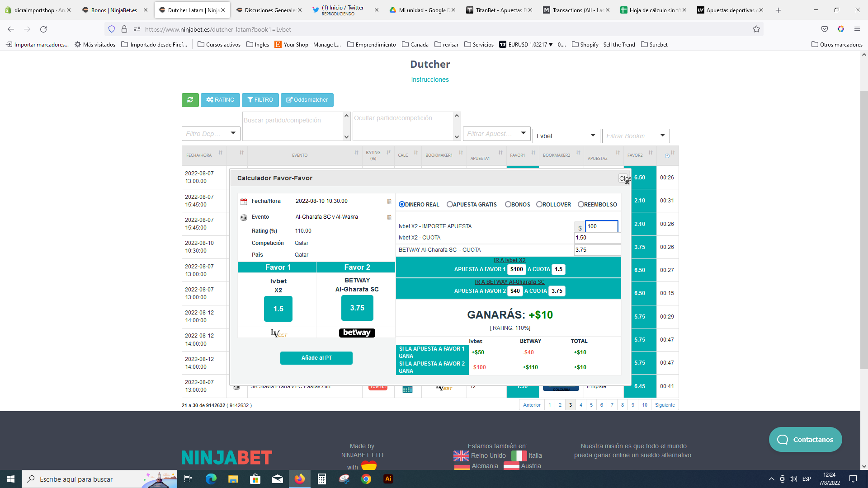Screen dimensions: 868x488
Task: Click the betway logo in the calculator
Action: point(357,333)
